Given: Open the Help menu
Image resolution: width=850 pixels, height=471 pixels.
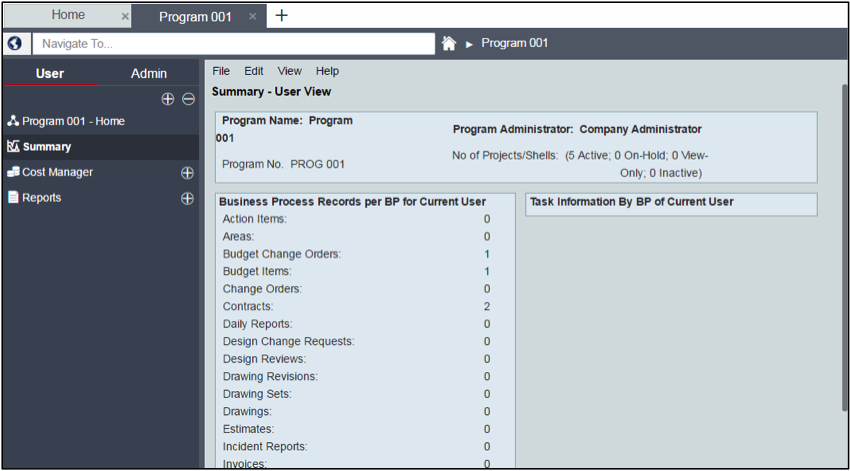Looking at the screenshot, I should [327, 71].
